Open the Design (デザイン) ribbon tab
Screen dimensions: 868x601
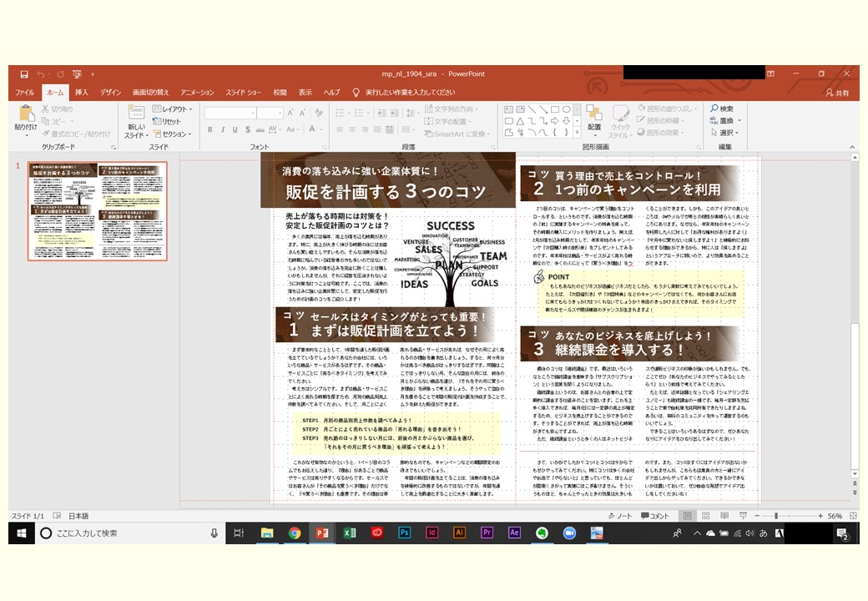pyautogui.click(x=111, y=93)
